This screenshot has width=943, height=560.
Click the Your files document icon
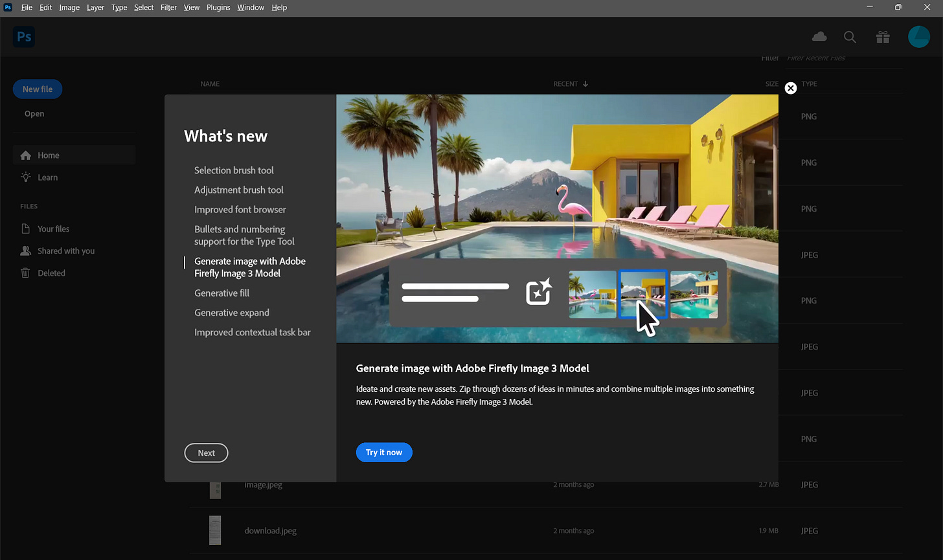(x=26, y=229)
